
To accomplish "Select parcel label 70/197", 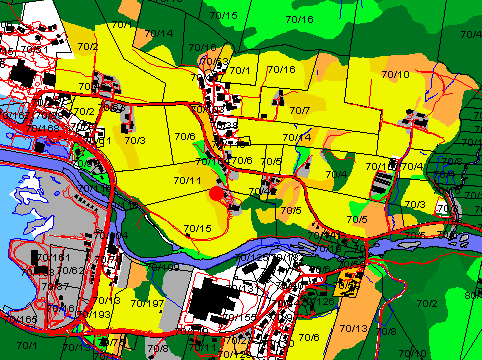I will (x=147, y=304).
